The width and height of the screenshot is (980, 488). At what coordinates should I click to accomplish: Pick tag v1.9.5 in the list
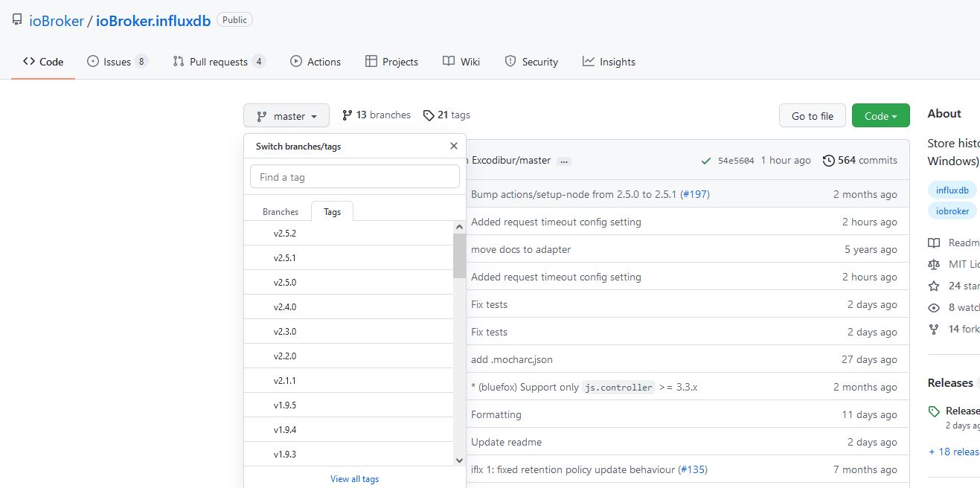point(285,405)
